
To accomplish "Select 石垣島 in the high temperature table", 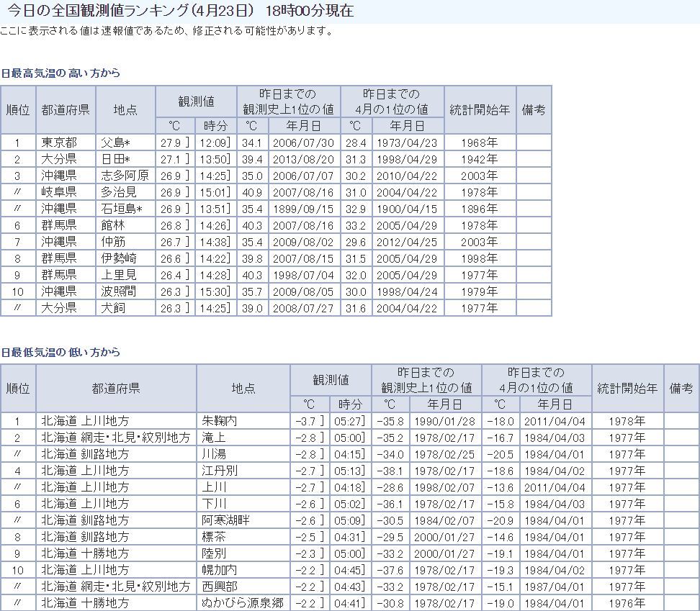I will pyautogui.click(x=122, y=209).
